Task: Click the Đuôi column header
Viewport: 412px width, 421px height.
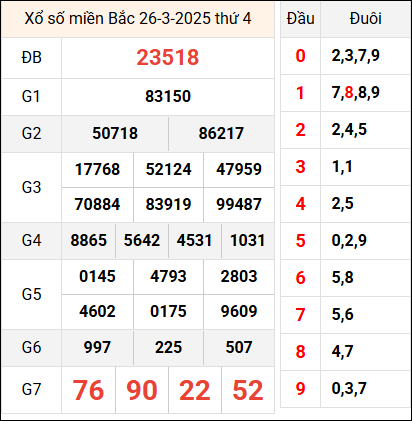Action: click(x=365, y=19)
